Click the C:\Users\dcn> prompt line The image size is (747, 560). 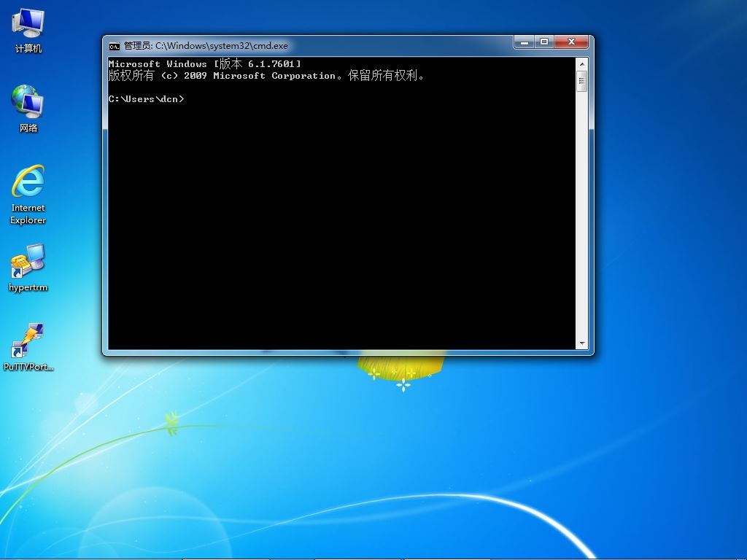pyautogui.click(x=146, y=99)
